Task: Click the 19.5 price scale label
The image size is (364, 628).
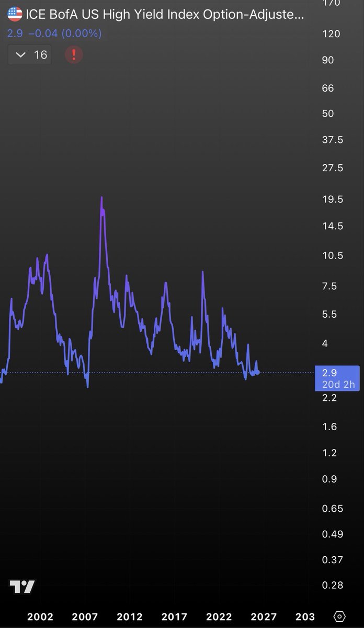Action: pyautogui.click(x=333, y=199)
